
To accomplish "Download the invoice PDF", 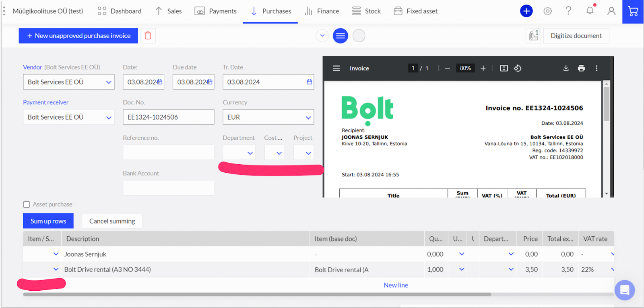I will [566, 68].
